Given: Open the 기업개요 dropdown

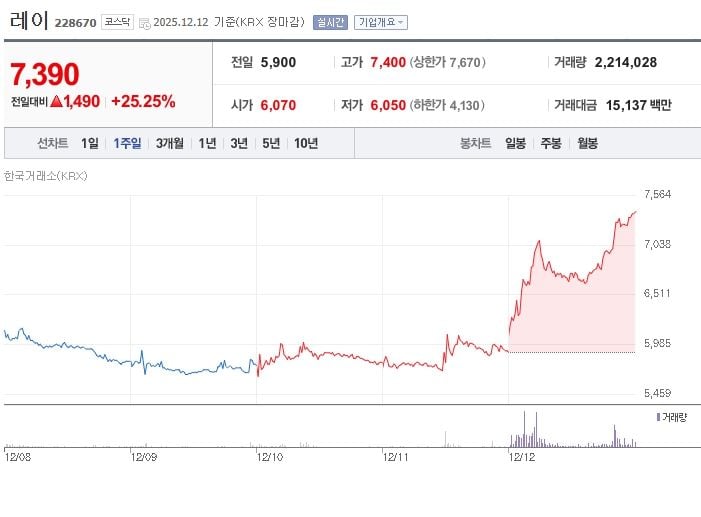Looking at the screenshot, I should (380, 22).
